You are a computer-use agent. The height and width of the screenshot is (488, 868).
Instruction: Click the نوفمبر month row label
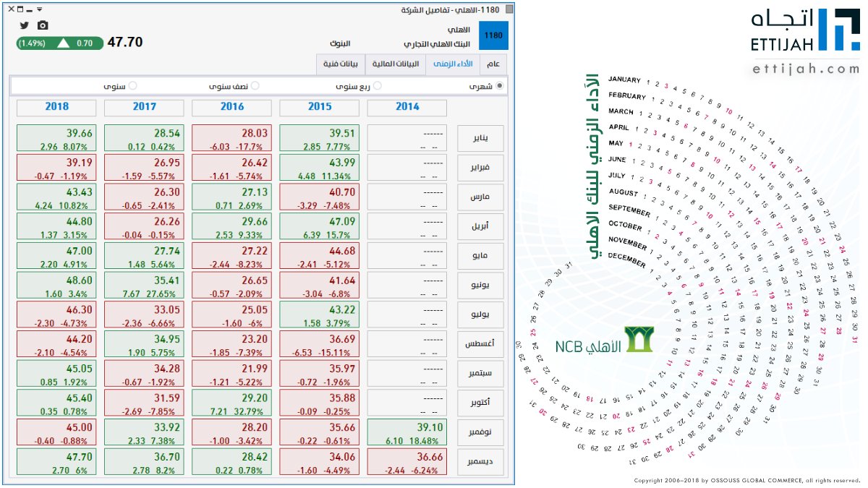point(482,432)
